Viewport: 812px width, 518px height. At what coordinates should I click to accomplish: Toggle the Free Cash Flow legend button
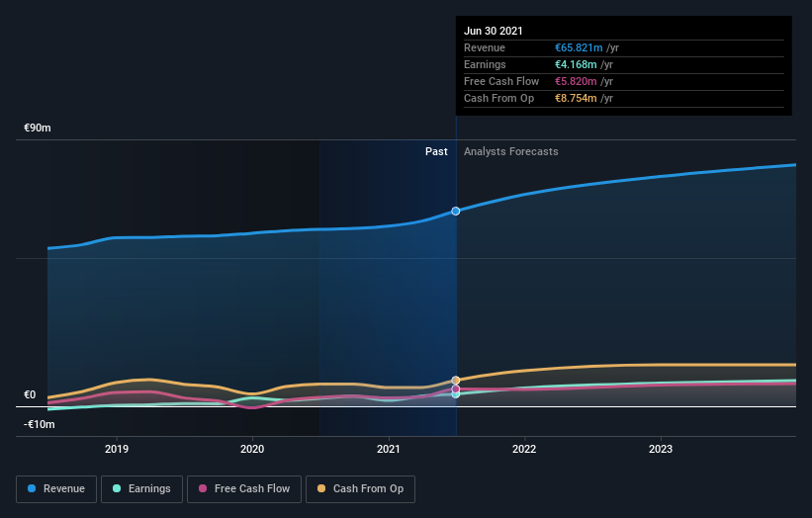click(244, 489)
